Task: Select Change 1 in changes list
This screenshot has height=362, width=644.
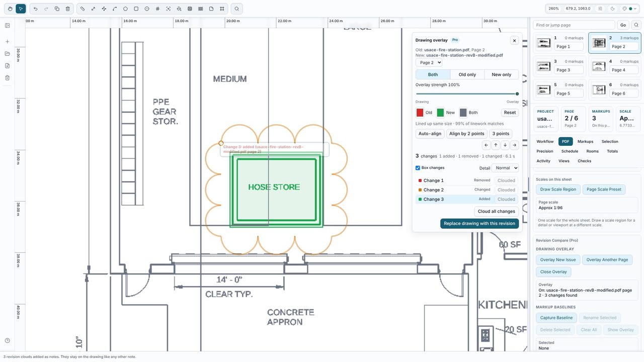Action: coord(467,180)
